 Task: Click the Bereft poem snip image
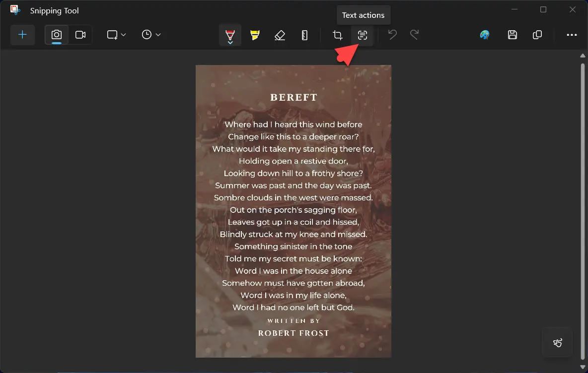tap(293, 211)
